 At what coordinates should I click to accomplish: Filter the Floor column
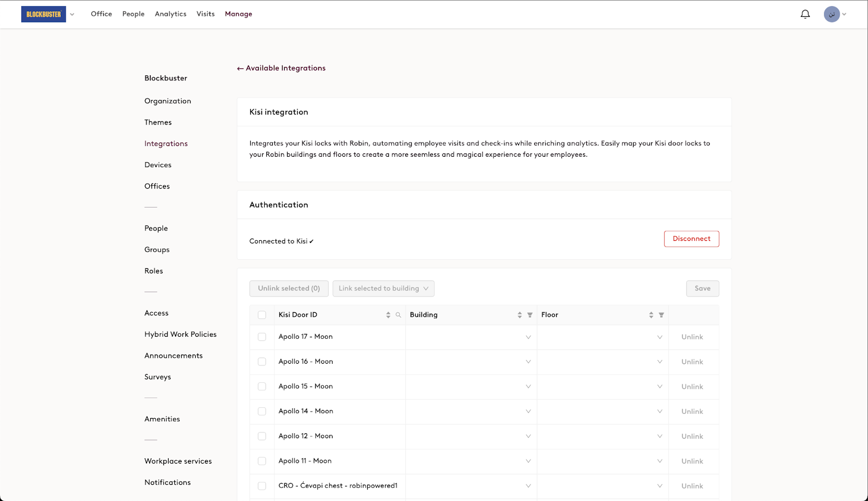pyautogui.click(x=661, y=315)
